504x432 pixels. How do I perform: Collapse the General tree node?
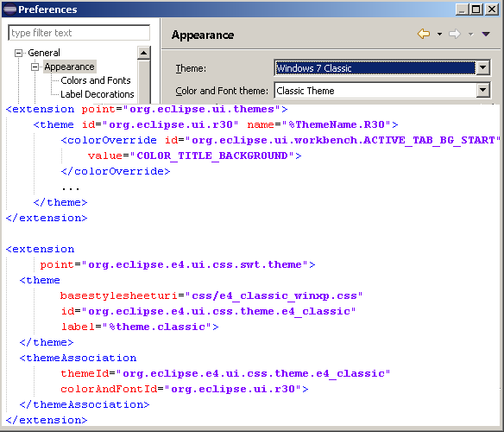(19, 53)
